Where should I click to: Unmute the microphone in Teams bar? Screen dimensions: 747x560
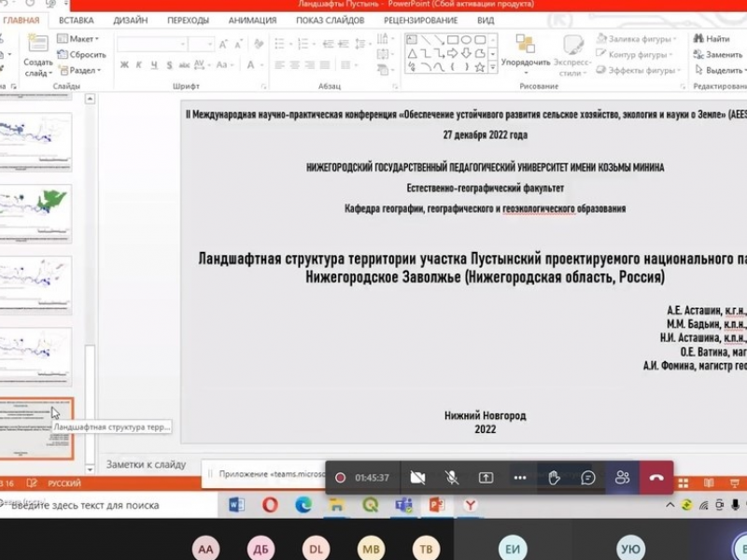452,477
